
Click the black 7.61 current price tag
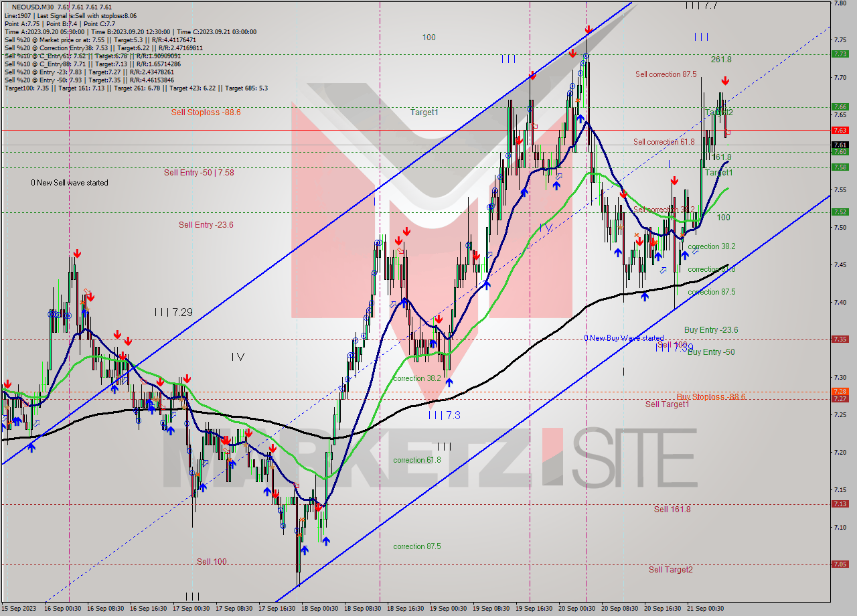(x=840, y=145)
